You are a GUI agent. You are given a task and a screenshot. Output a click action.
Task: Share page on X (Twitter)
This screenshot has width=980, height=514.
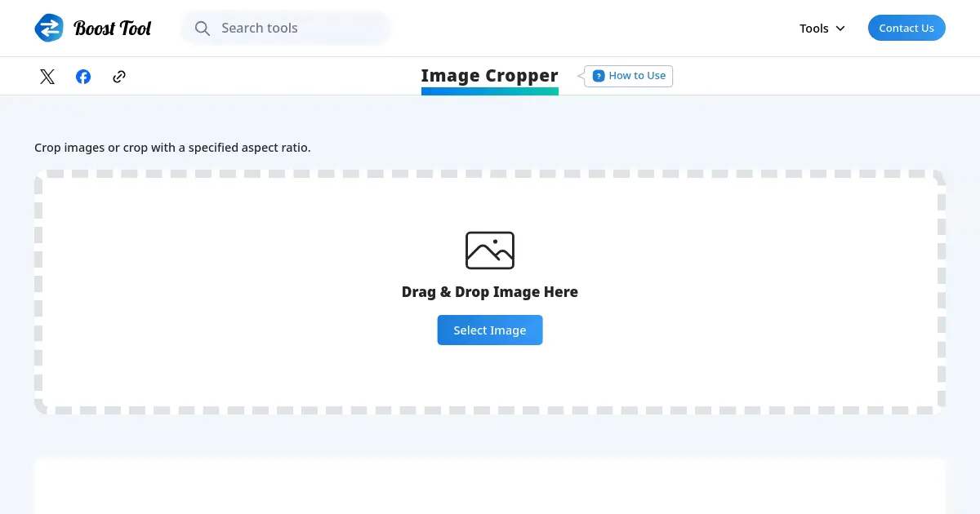[47, 77]
